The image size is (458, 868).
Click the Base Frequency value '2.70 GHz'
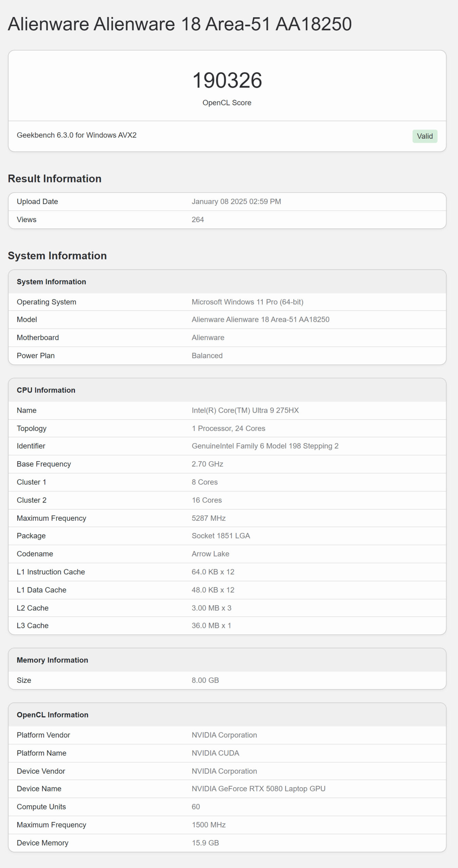point(208,464)
